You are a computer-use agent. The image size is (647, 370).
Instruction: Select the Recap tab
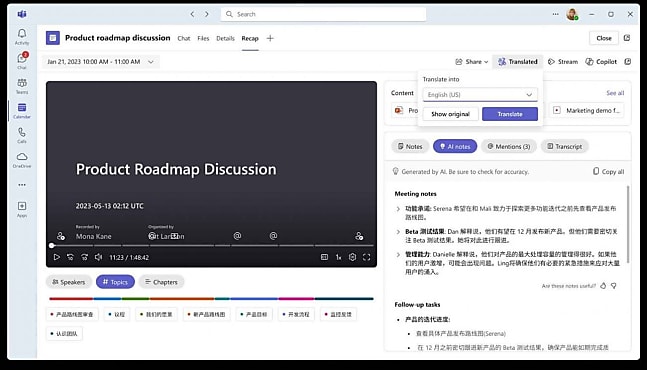coord(250,38)
